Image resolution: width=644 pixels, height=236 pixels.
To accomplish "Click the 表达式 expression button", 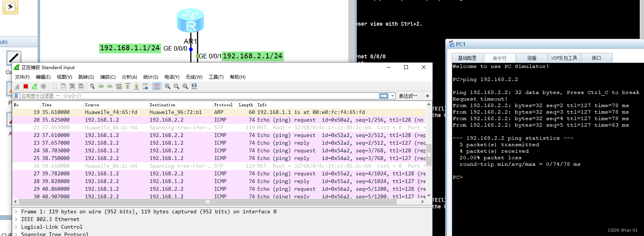I will point(408,96).
